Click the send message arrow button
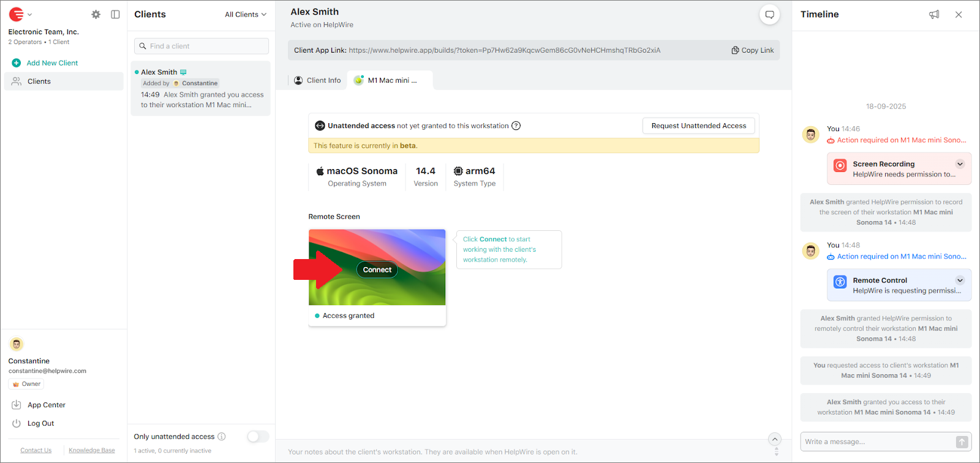Image resolution: width=980 pixels, height=463 pixels. [x=962, y=442]
